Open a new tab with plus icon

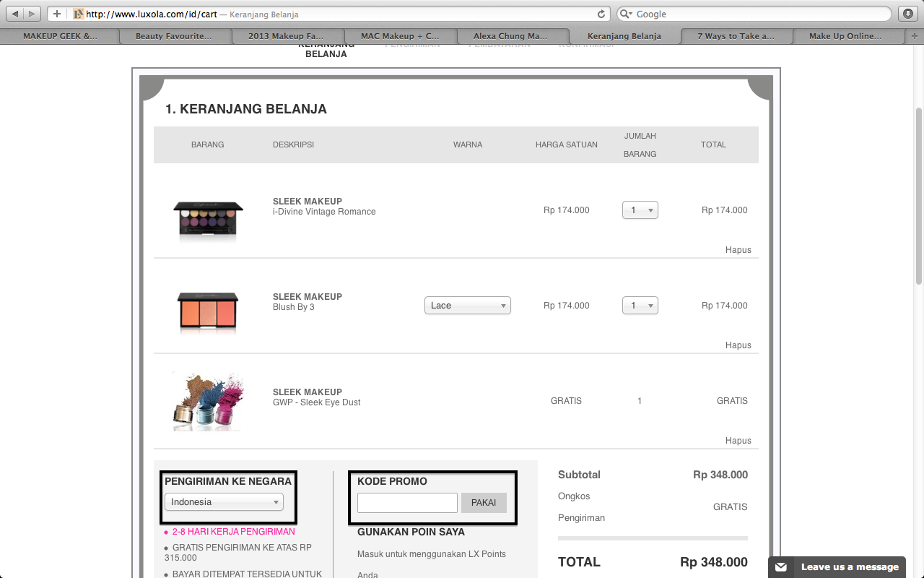point(915,35)
